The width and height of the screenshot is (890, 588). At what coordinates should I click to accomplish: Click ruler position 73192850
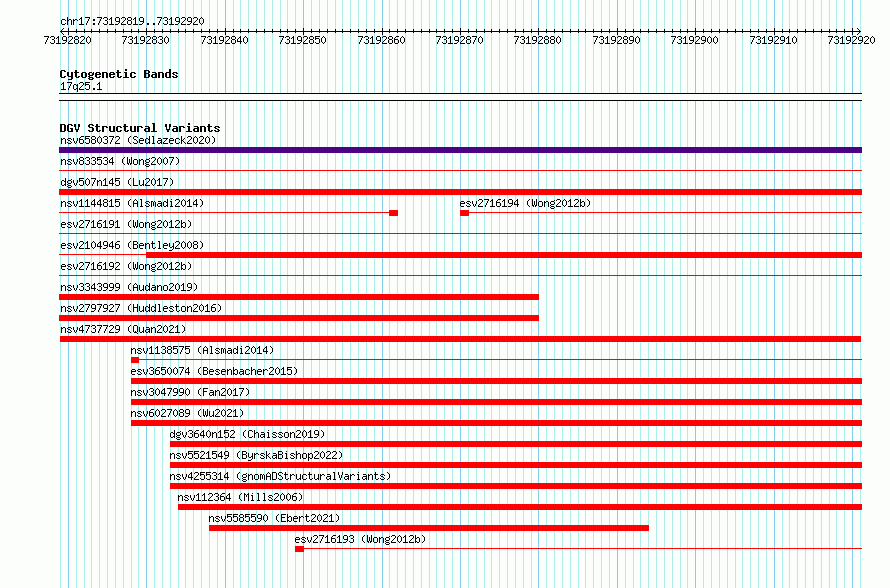click(303, 40)
